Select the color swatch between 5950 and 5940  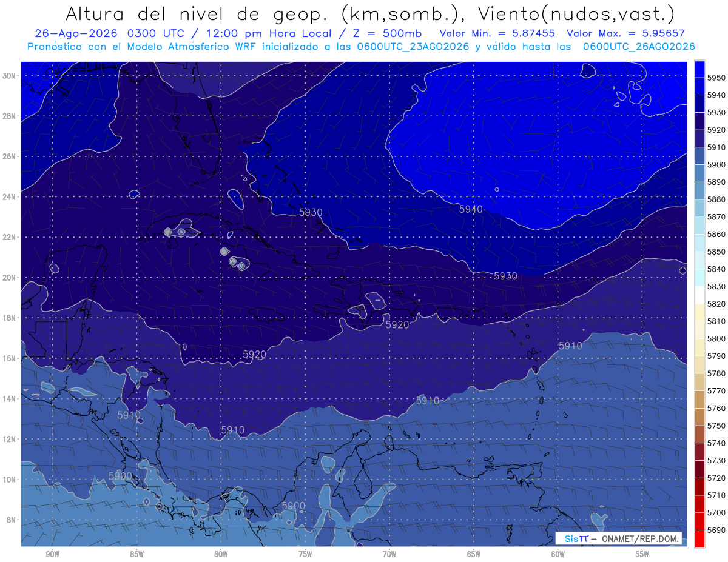click(699, 86)
